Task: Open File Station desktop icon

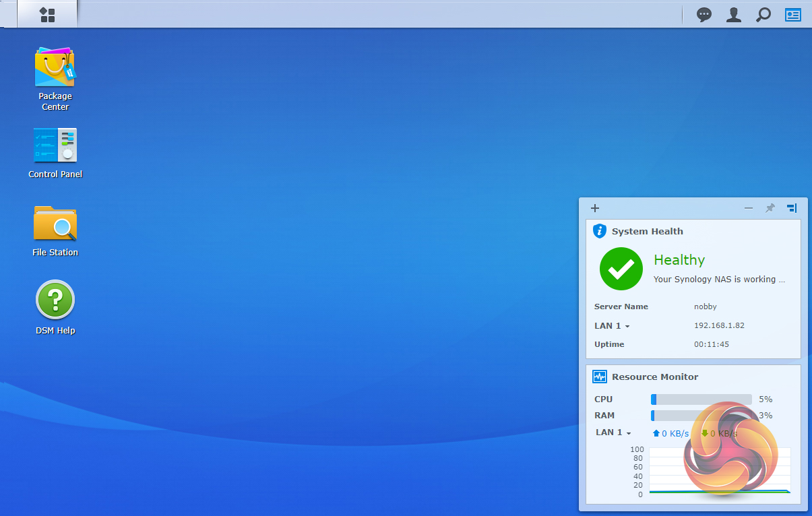Action: [x=55, y=231]
